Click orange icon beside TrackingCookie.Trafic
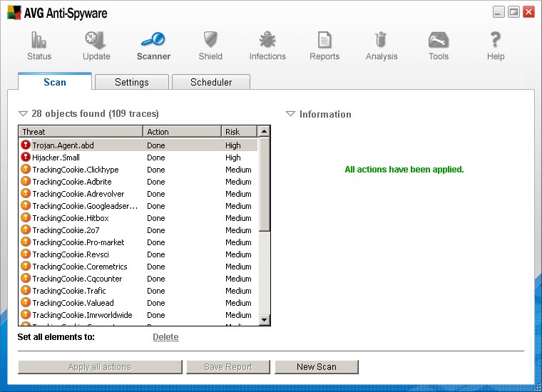The height and width of the screenshot is (392, 542). [x=26, y=290]
